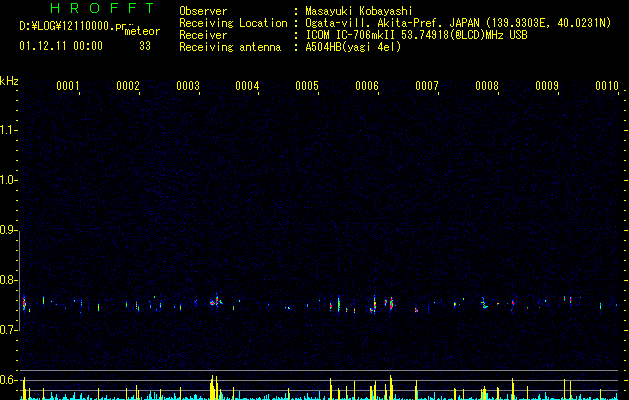629x400 pixels.
Task: Click the 0007 minute marker
Action: [x=427, y=86]
